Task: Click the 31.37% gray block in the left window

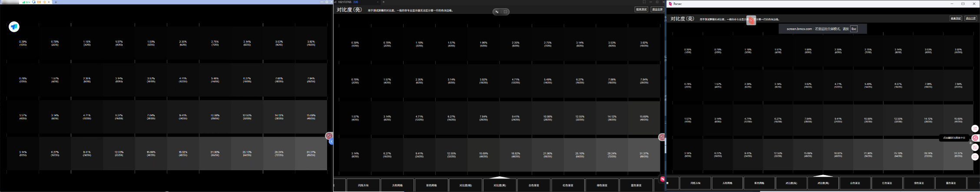Action: tap(311, 154)
